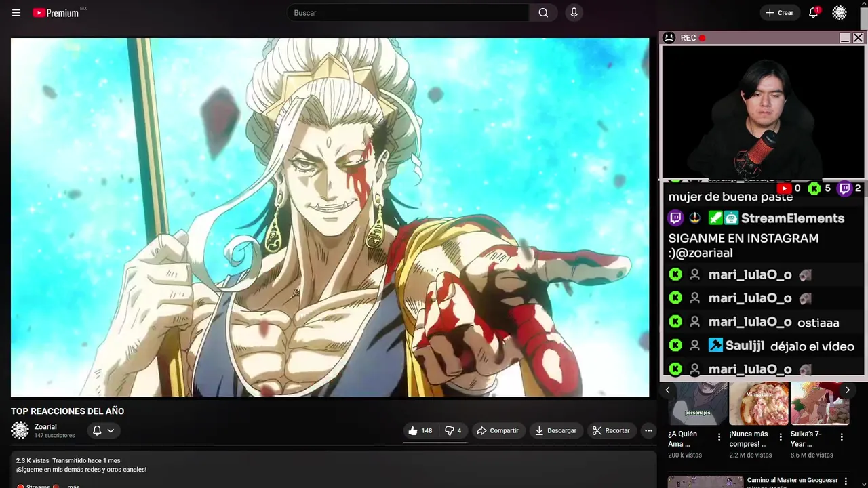Image resolution: width=868 pixels, height=488 pixels.
Task: Click '2.3 K vistas' view count text
Action: (x=33, y=461)
